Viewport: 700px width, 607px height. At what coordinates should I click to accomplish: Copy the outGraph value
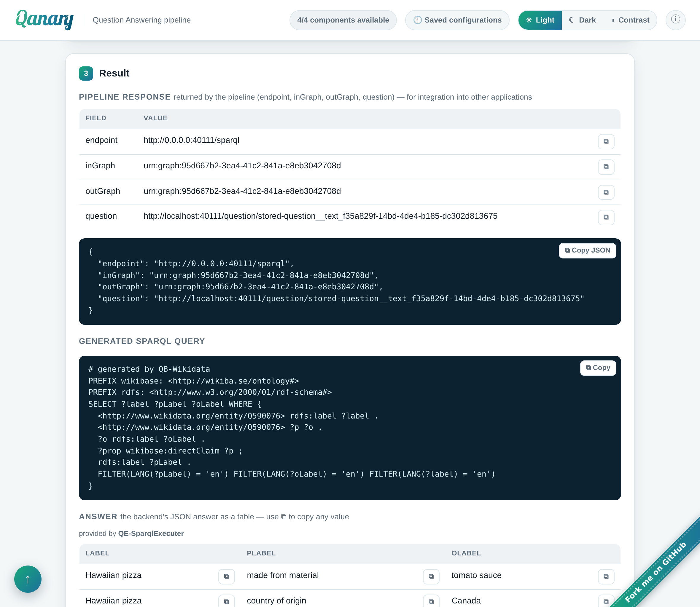pyautogui.click(x=606, y=192)
